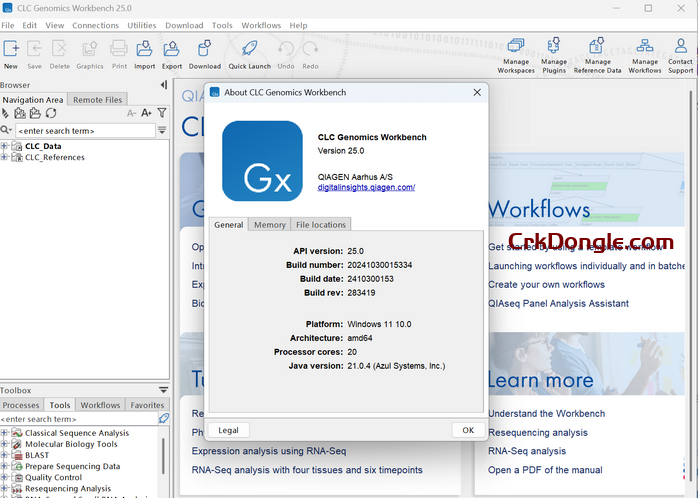Click the rocket icon beside Toolbox search
The height and width of the screenshot is (498, 700).
point(164,419)
